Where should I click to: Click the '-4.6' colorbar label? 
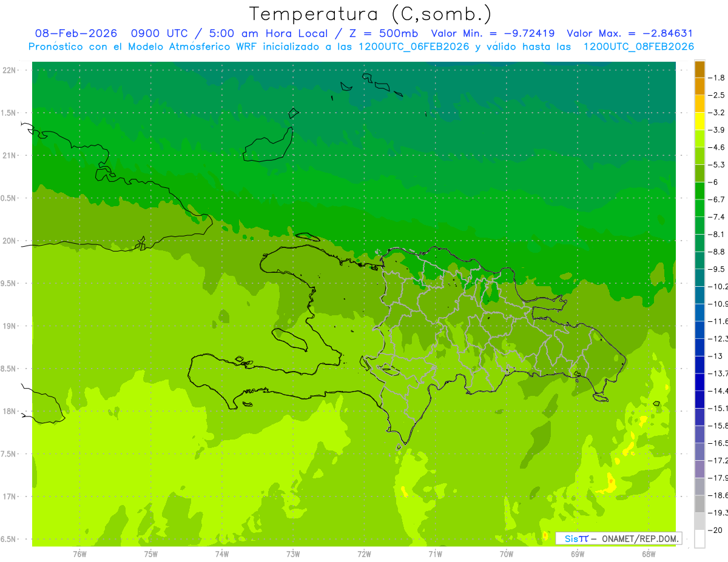(x=718, y=147)
